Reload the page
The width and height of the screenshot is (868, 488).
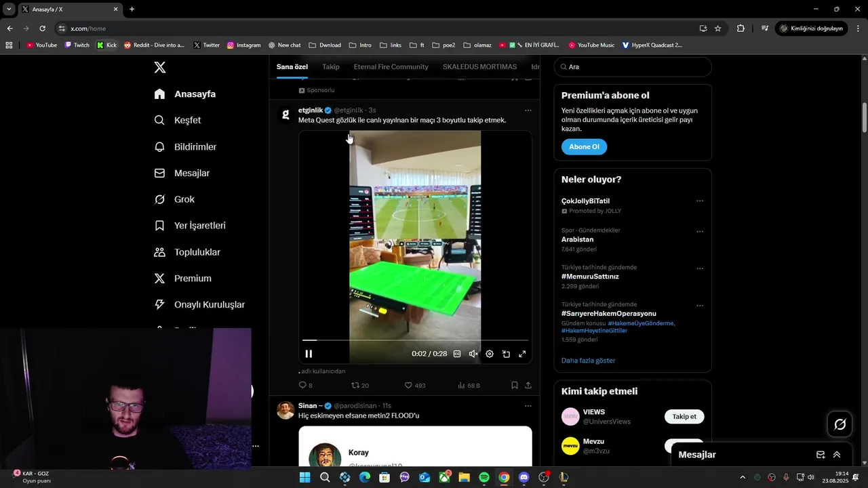tap(42, 28)
